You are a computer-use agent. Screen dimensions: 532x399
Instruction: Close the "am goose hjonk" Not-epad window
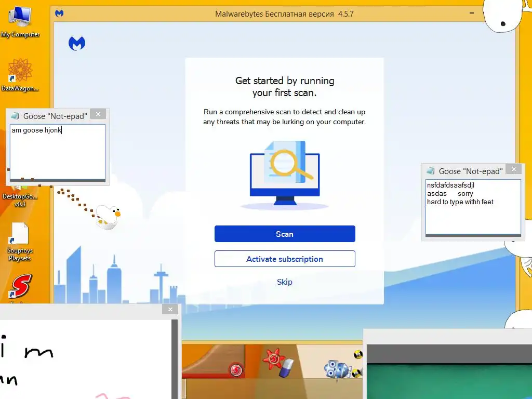coord(98,114)
